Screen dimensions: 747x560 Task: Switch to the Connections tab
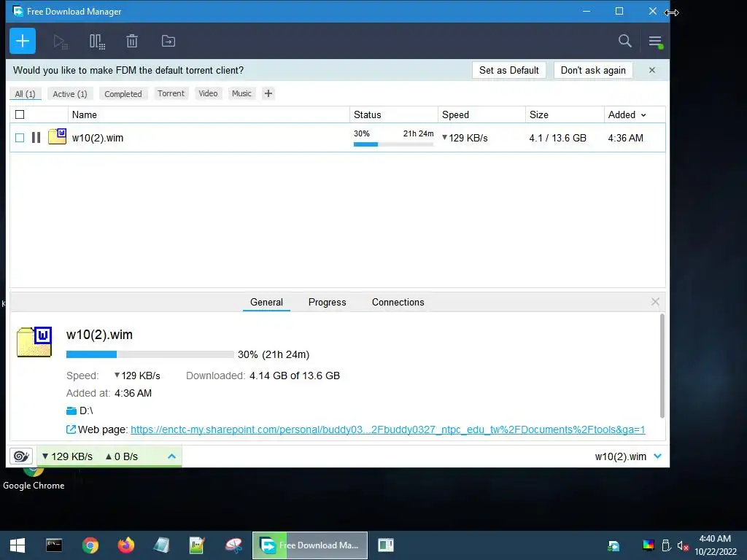(x=398, y=302)
